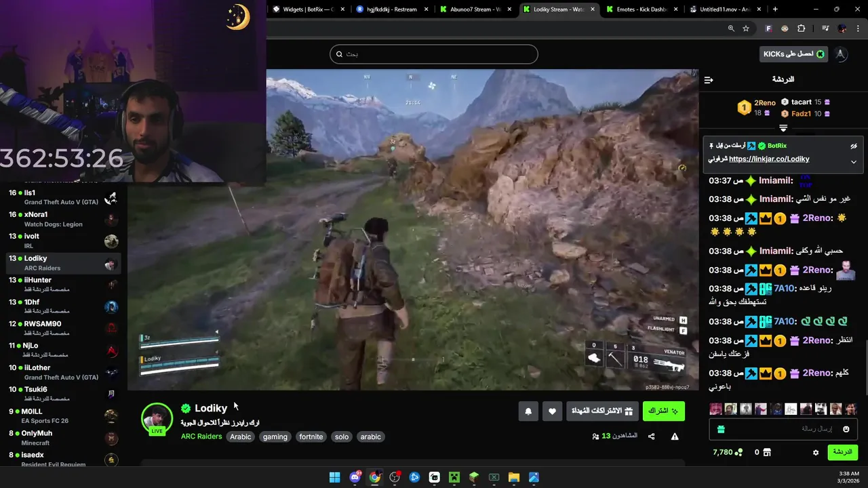Click the magnifier icon in the search box
Viewport: 868px width, 488px height.
(x=338, y=54)
